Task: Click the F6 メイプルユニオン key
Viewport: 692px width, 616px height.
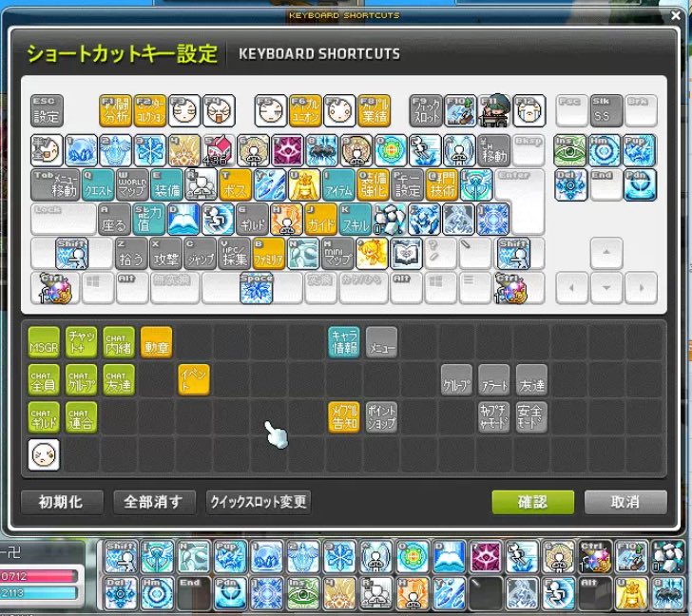Action: point(305,111)
